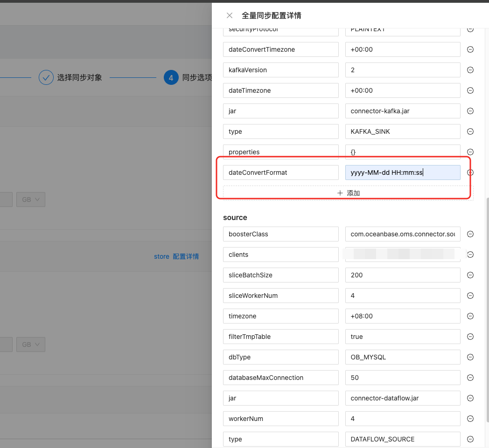
Task: Remove the dateConvertTimezone parameter row
Action: pos(470,49)
